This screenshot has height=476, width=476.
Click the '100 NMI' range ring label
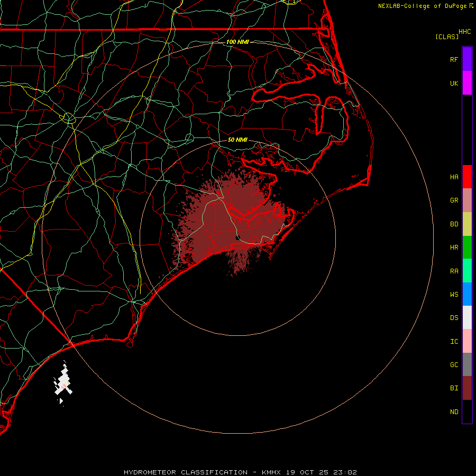click(237, 42)
